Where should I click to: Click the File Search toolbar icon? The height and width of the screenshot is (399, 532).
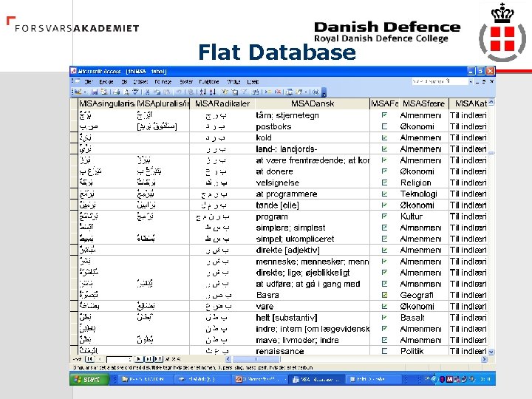click(x=104, y=92)
